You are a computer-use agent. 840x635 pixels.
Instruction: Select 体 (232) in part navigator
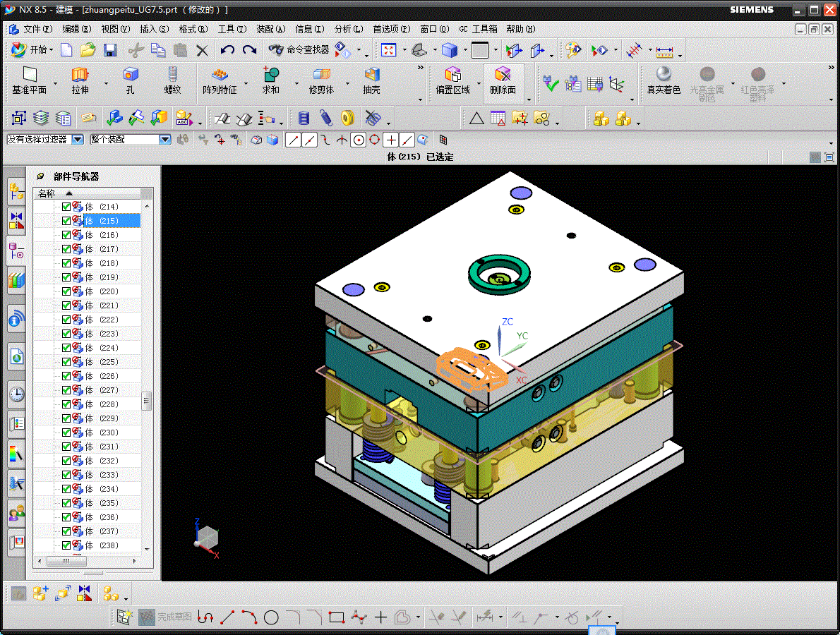pos(101,461)
